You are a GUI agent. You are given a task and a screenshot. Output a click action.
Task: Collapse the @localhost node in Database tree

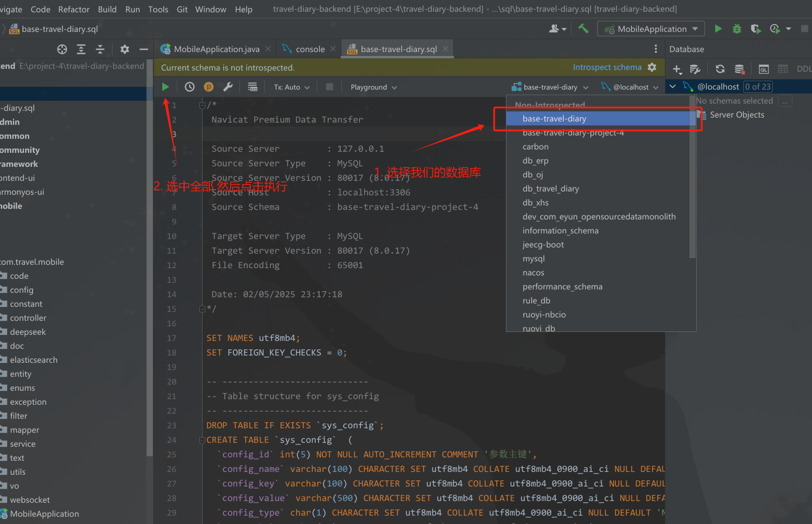pos(673,86)
